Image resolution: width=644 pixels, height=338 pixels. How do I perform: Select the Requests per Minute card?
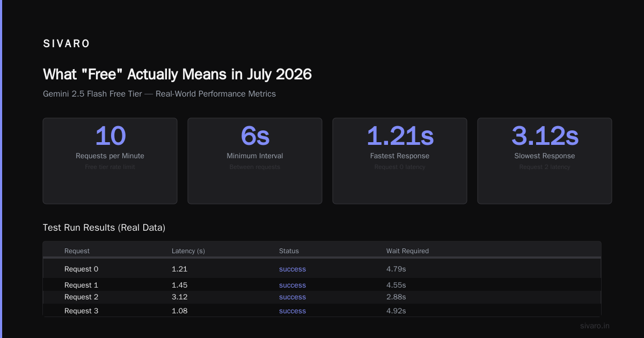click(110, 161)
